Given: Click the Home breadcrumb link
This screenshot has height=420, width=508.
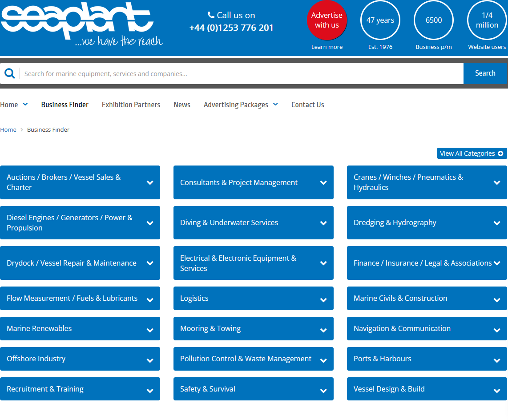Looking at the screenshot, I should pos(8,129).
